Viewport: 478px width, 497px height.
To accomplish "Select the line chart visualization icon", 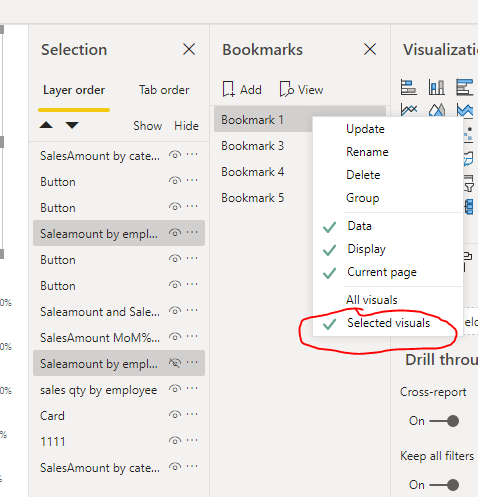I will click(409, 109).
